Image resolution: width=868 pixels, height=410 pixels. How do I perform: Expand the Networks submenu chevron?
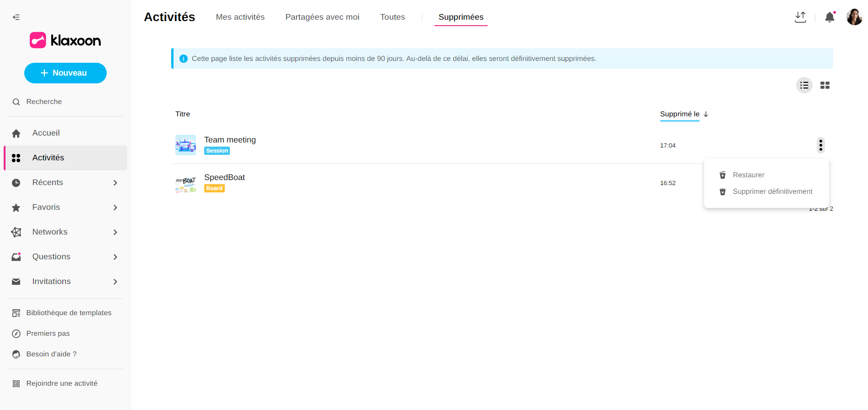point(115,232)
